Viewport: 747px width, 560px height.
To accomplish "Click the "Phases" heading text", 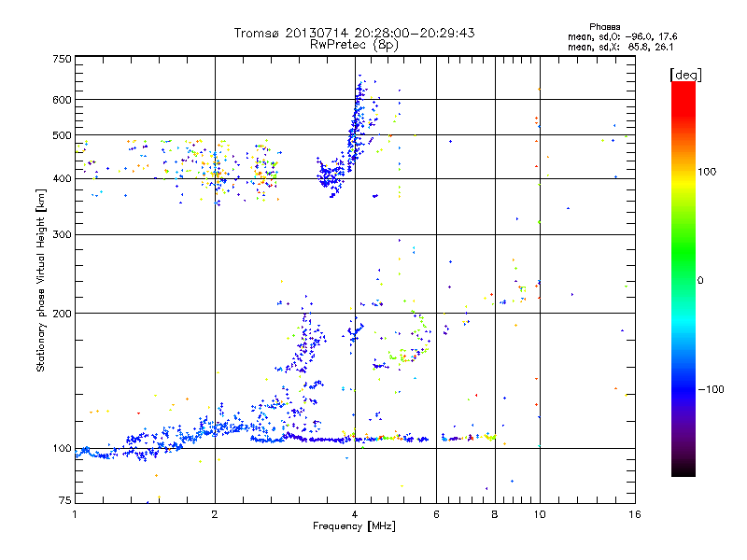I will point(604,27).
